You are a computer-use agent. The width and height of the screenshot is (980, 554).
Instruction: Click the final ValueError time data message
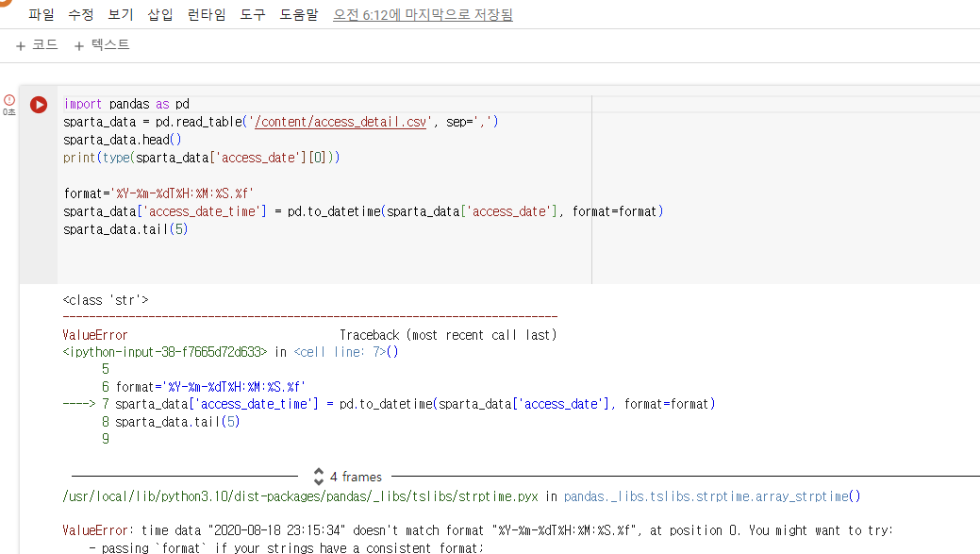(477, 530)
